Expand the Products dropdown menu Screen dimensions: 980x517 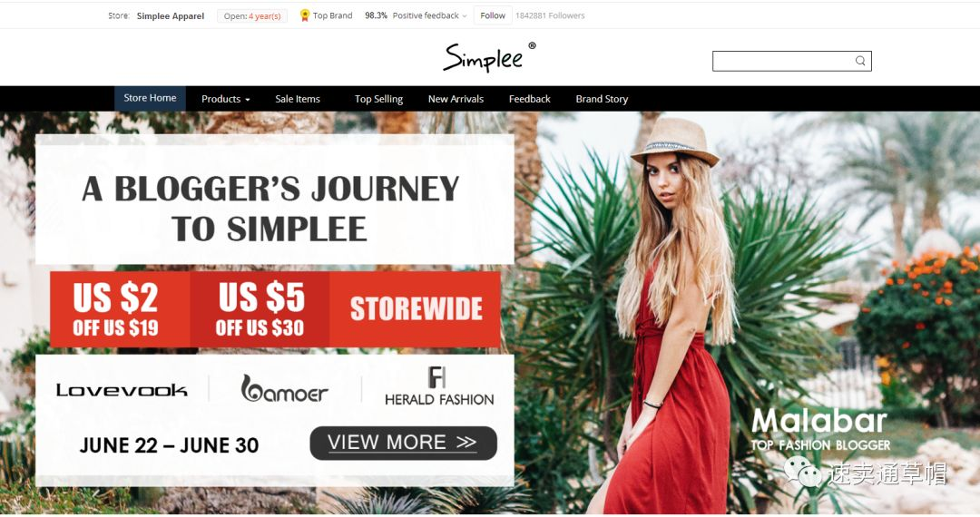(226, 99)
